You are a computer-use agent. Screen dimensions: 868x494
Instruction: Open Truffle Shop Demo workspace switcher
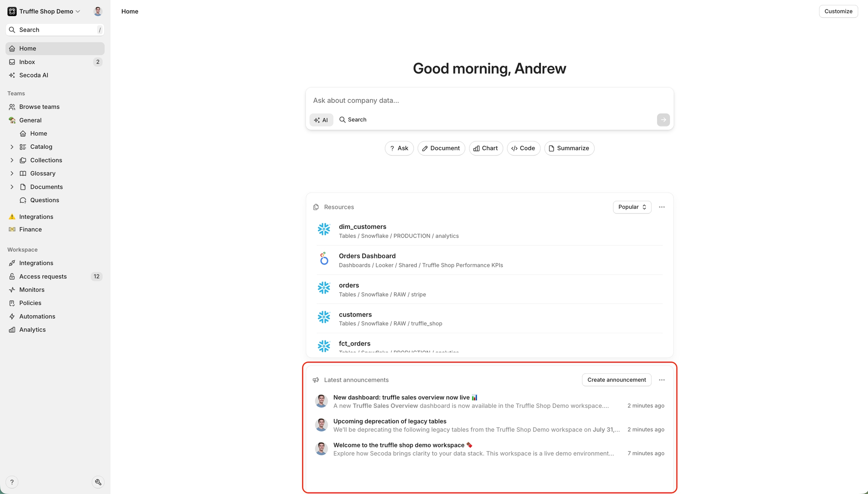point(46,11)
